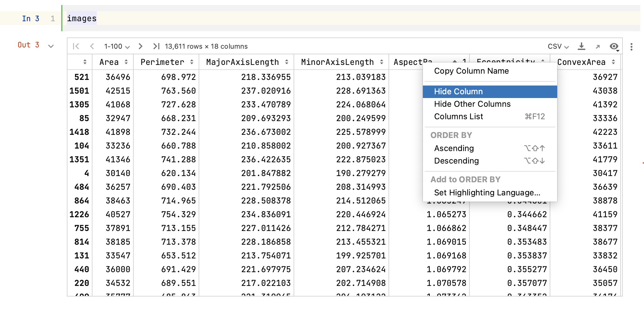
Task: Open the vertical three-dots more menu
Action: (631, 47)
